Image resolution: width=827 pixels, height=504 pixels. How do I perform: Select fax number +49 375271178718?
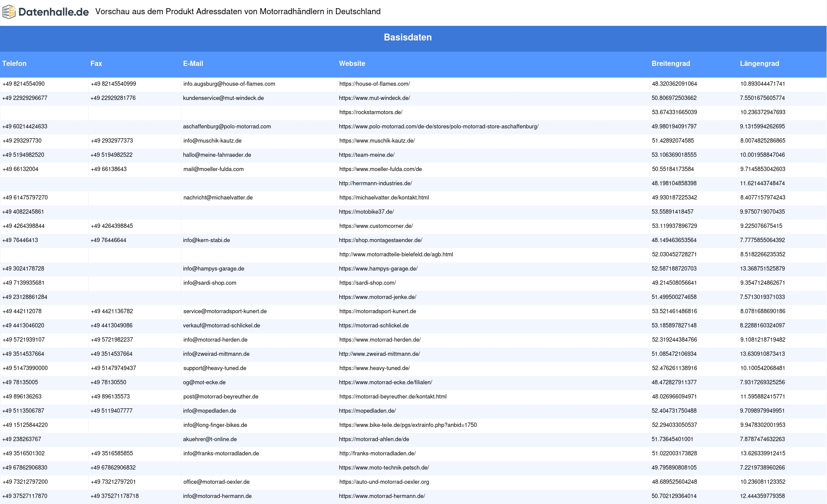(115, 496)
